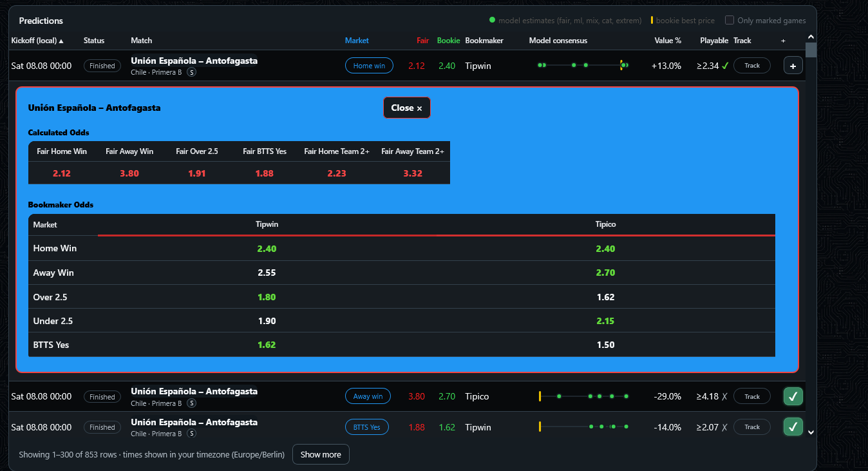
Task: Click the Bookie column header
Action: coord(448,41)
